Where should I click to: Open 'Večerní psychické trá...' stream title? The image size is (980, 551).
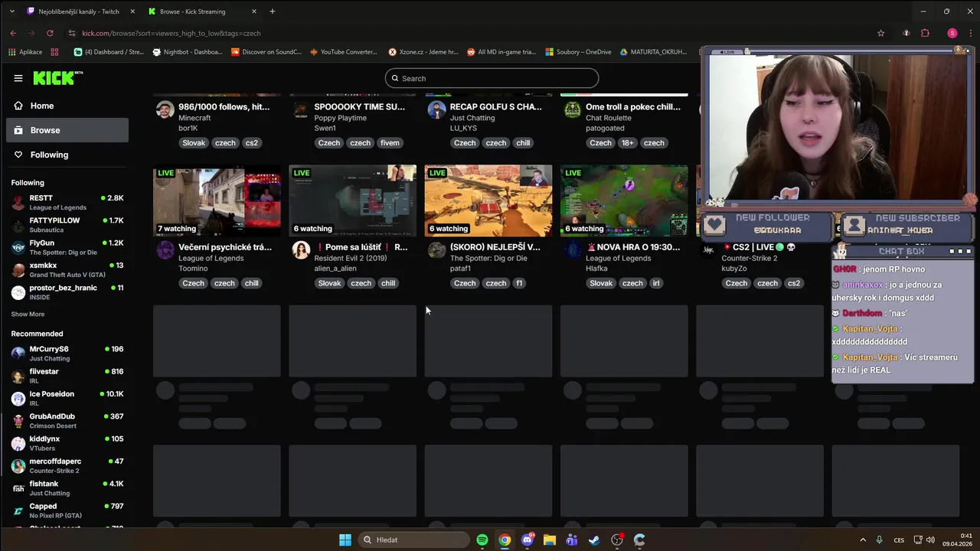coord(225,247)
